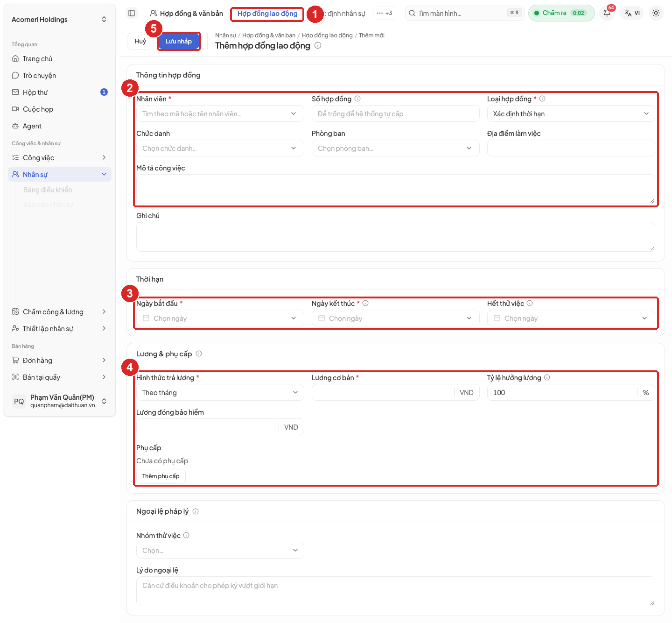Click the Thêm phụ cấp button
672x623 pixels.
click(x=161, y=476)
